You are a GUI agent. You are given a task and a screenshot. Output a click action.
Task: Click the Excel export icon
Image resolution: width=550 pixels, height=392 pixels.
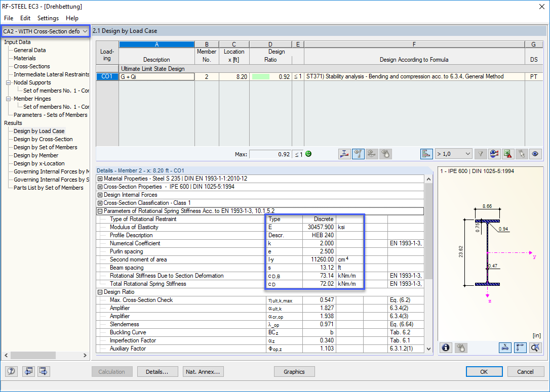tap(508, 154)
